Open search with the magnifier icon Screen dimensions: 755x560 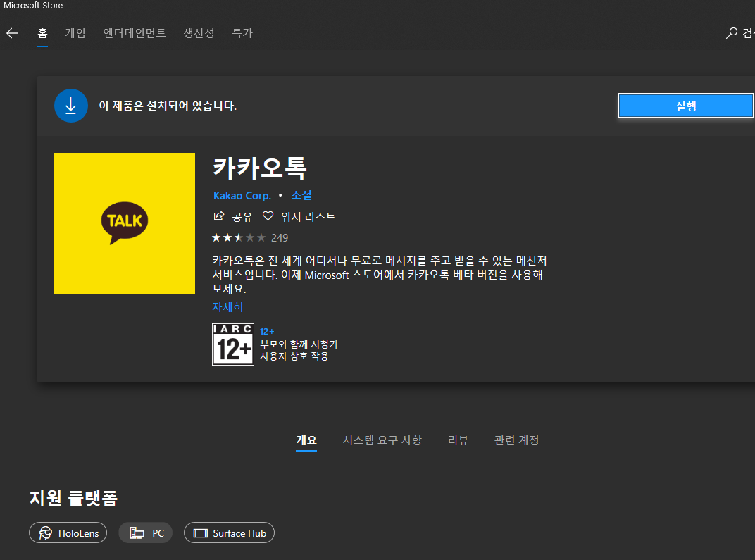coord(731,33)
